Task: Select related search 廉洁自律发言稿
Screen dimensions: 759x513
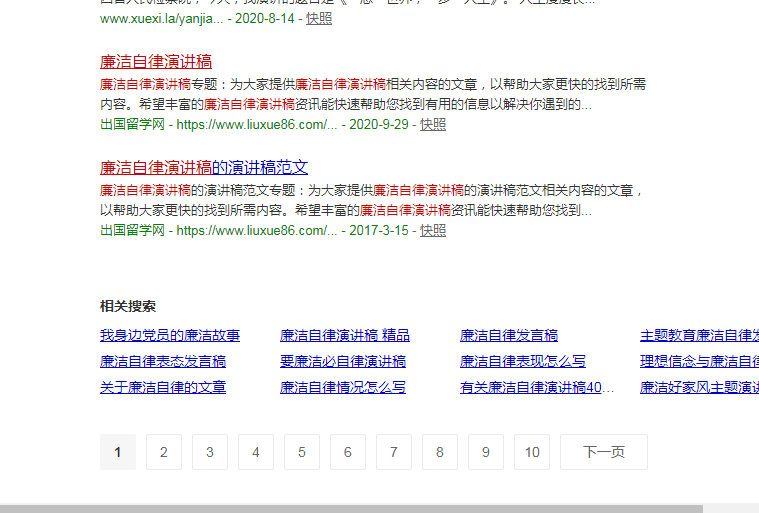Action: 508,336
